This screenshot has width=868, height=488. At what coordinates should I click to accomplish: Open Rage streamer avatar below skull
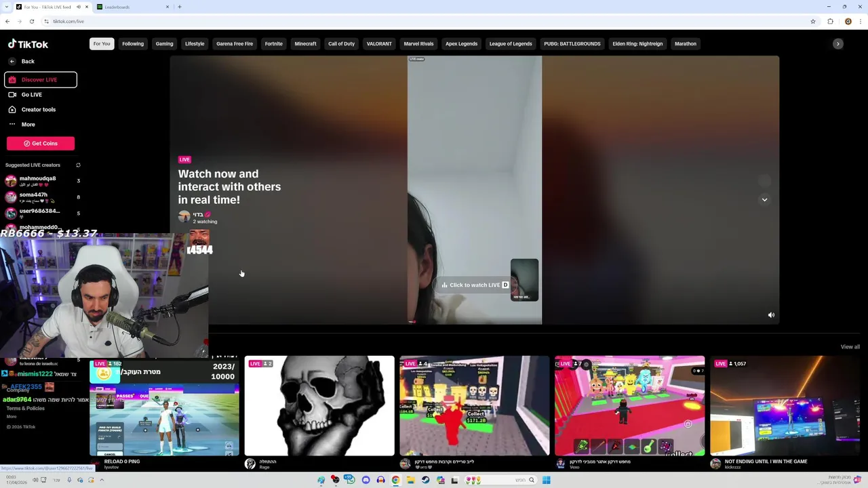[x=250, y=464]
